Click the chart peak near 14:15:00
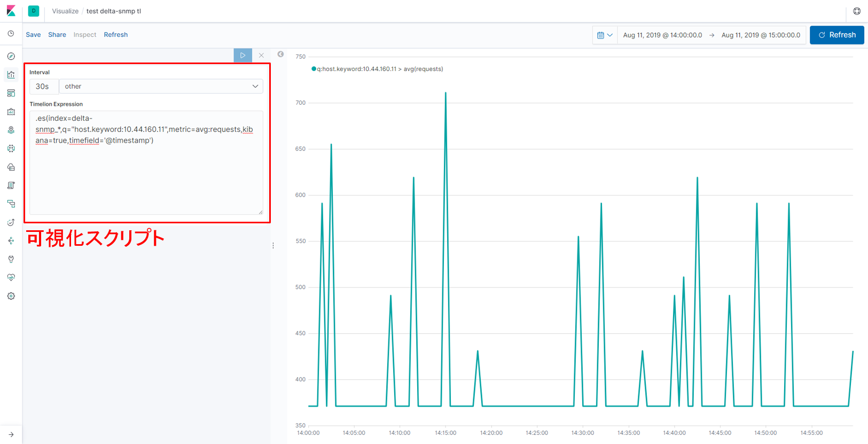Screen dimensions: 868x444 point(445,93)
